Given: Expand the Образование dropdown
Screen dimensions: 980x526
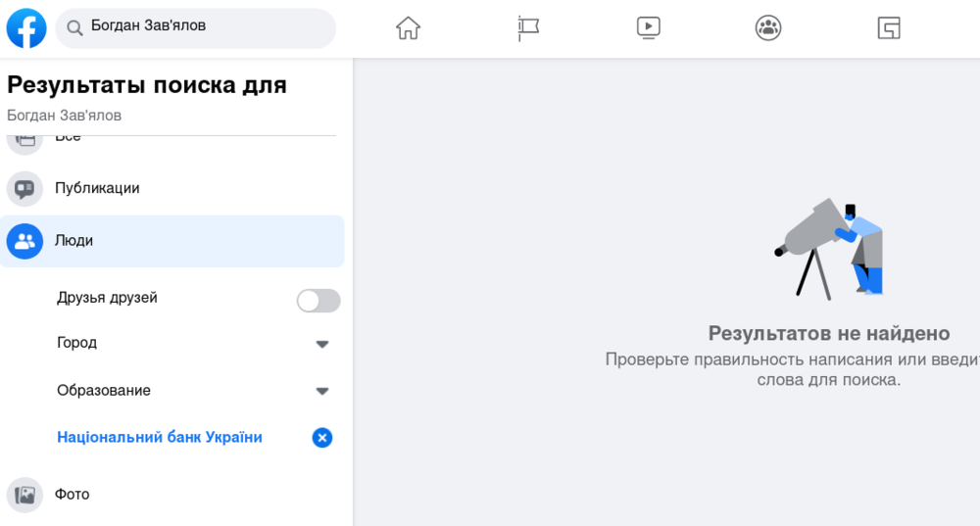Looking at the screenshot, I should [321, 391].
